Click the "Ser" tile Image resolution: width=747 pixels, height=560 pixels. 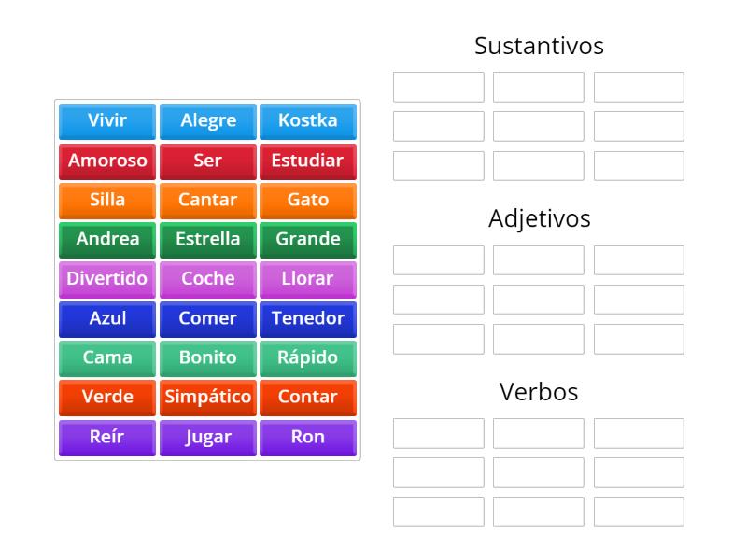[207, 161]
